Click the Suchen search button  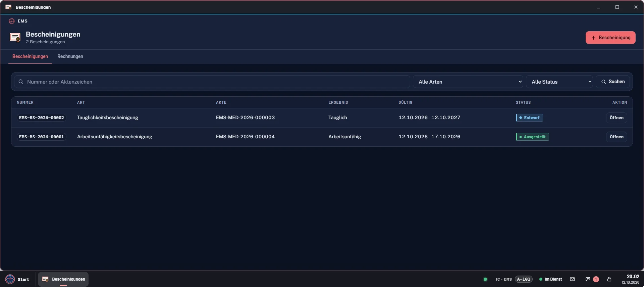(613, 82)
